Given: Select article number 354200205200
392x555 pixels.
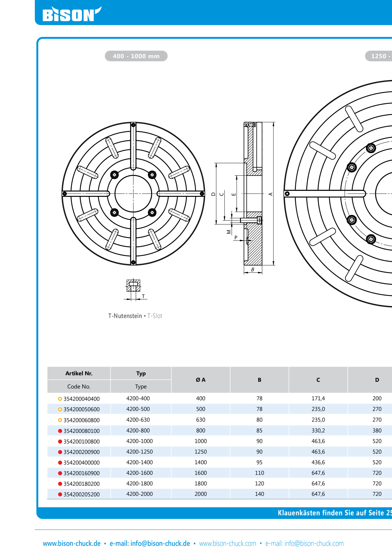Looking at the screenshot, I should pyautogui.click(x=82, y=494).
